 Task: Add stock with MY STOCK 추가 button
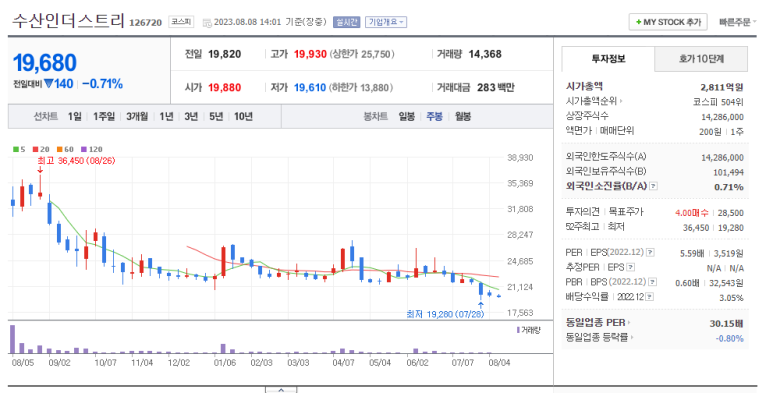click(668, 22)
